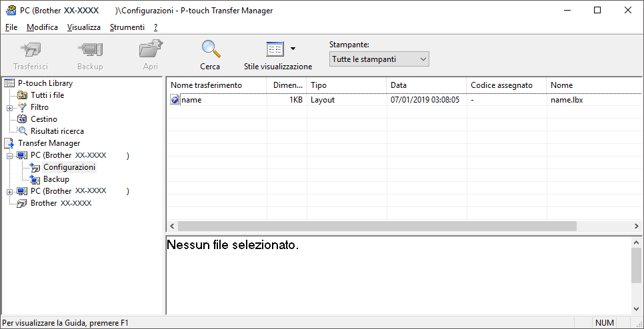
Task: Click the Layout type cell
Action: [323, 100]
